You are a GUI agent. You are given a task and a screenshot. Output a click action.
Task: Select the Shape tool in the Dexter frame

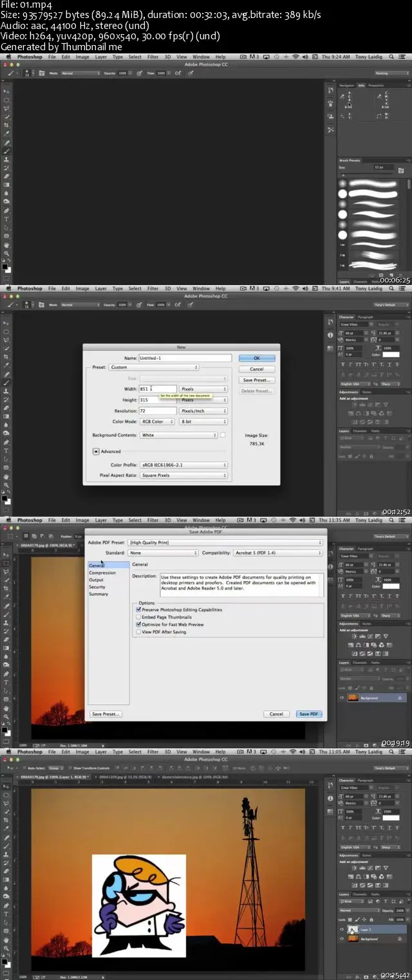pyautogui.click(x=6, y=931)
